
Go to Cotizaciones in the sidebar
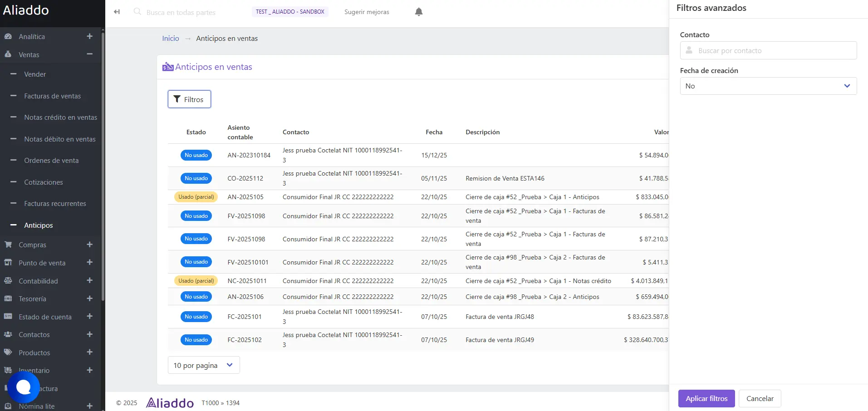point(44,182)
